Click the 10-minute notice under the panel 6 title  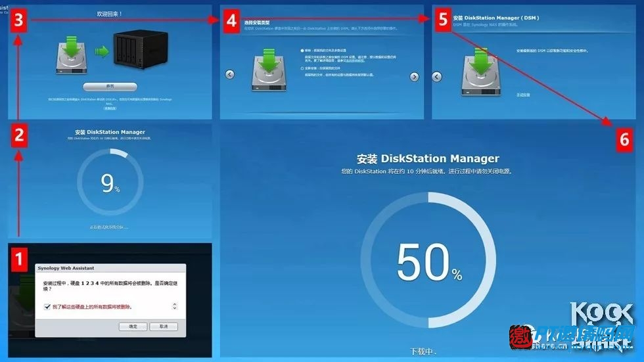point(426,171)
